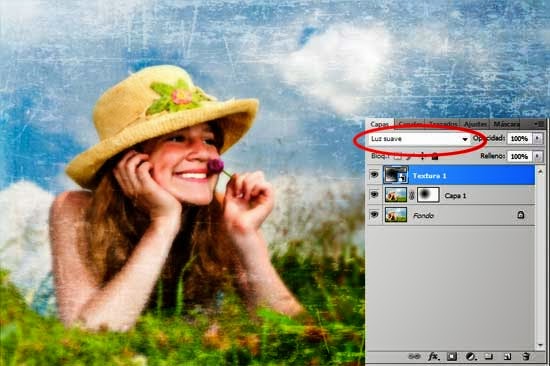Viewport: 550px width, 366px height.
Task: Switch to the Ajustes tab
Action: coord(475,124)
